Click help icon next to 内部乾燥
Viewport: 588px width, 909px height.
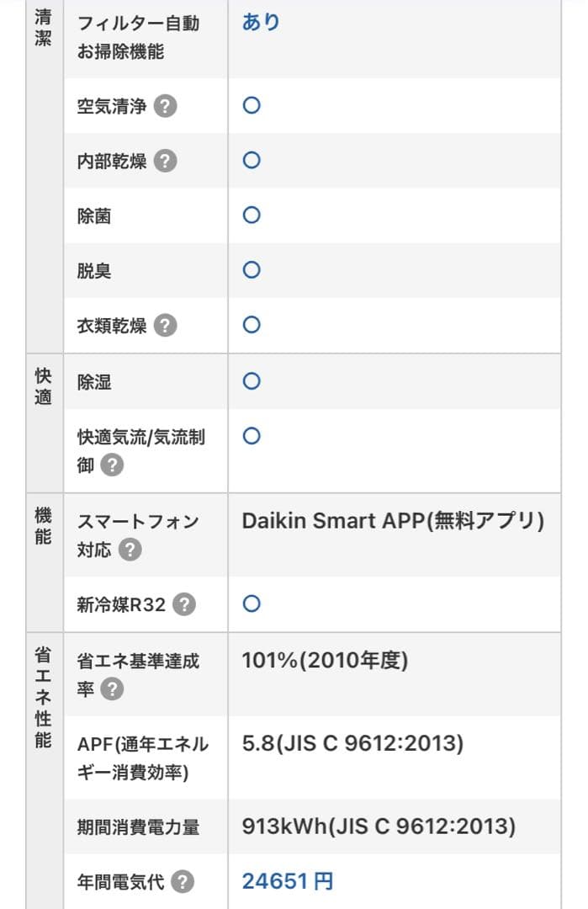coord(166,161)
